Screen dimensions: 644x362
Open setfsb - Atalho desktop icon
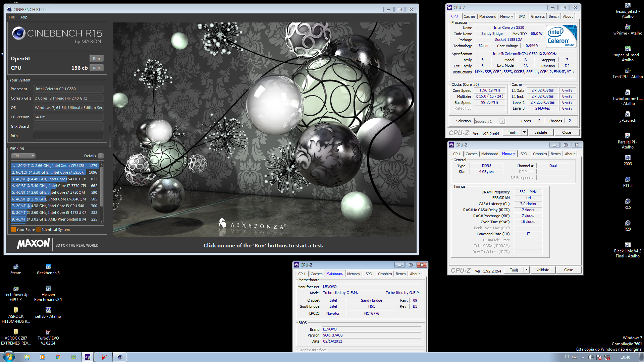pyautogui.click(x=48, y=313)
